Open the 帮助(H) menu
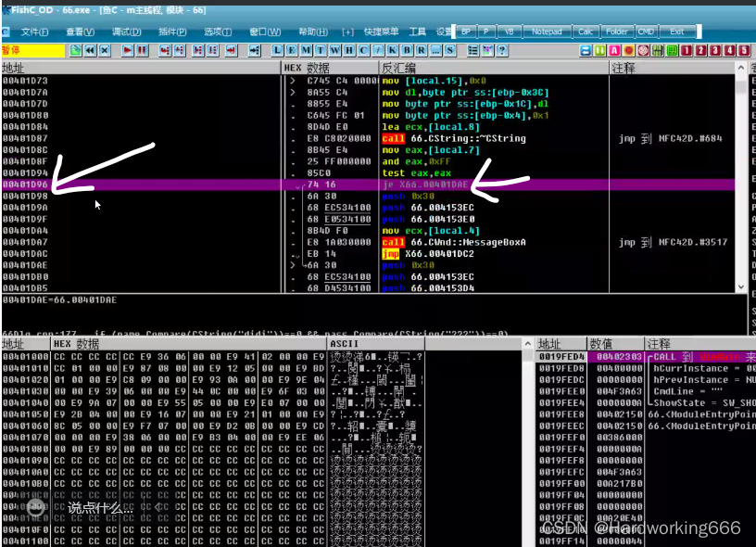The width and height of the screenshot is (756, 547). (x=313, y=32)
